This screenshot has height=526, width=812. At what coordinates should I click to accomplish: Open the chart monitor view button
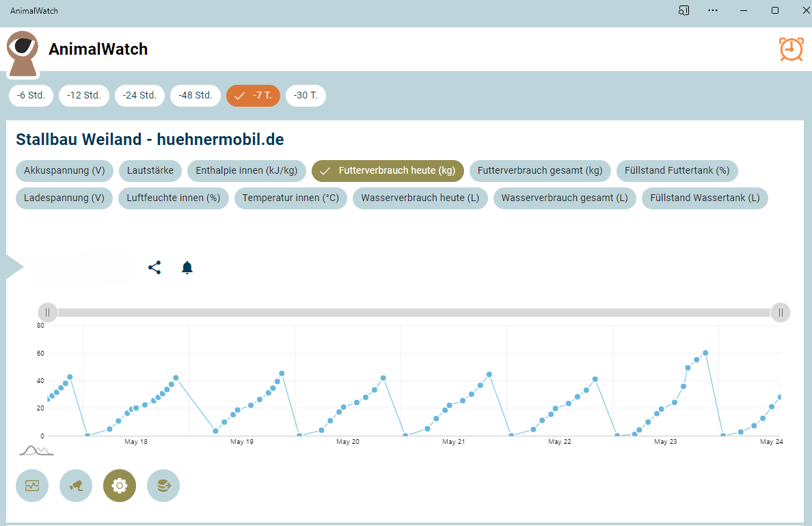32,486
